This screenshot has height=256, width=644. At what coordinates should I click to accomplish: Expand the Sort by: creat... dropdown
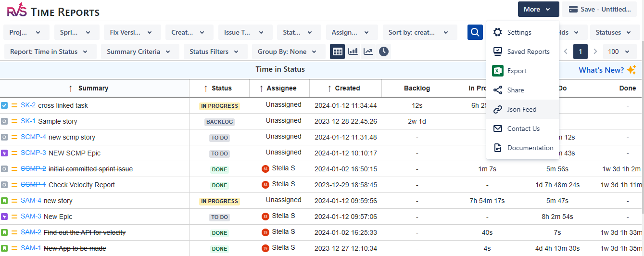click(x=420, y=32)
